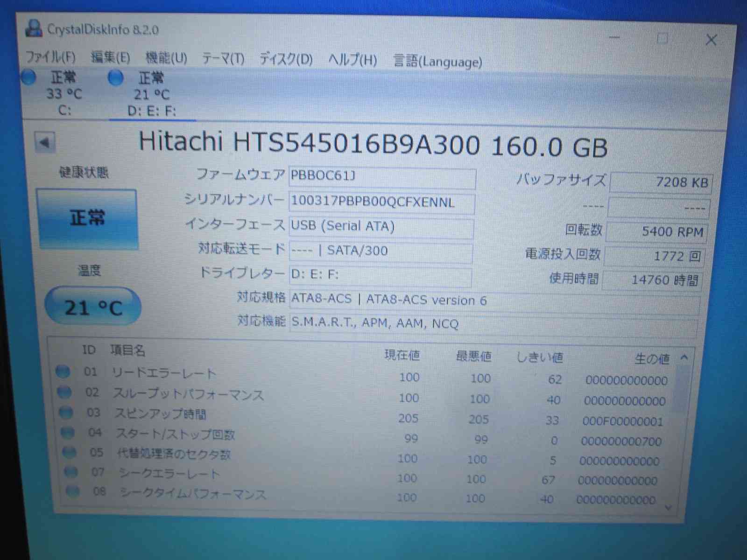This screenshot has width=747, height=560.
Task: Go to previous disk with left arrow
Action: click(x=45, y=142)
